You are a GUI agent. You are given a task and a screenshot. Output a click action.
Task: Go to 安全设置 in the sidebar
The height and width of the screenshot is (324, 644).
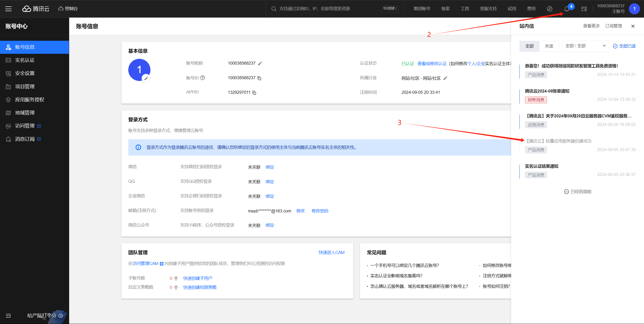click(25, 73)
